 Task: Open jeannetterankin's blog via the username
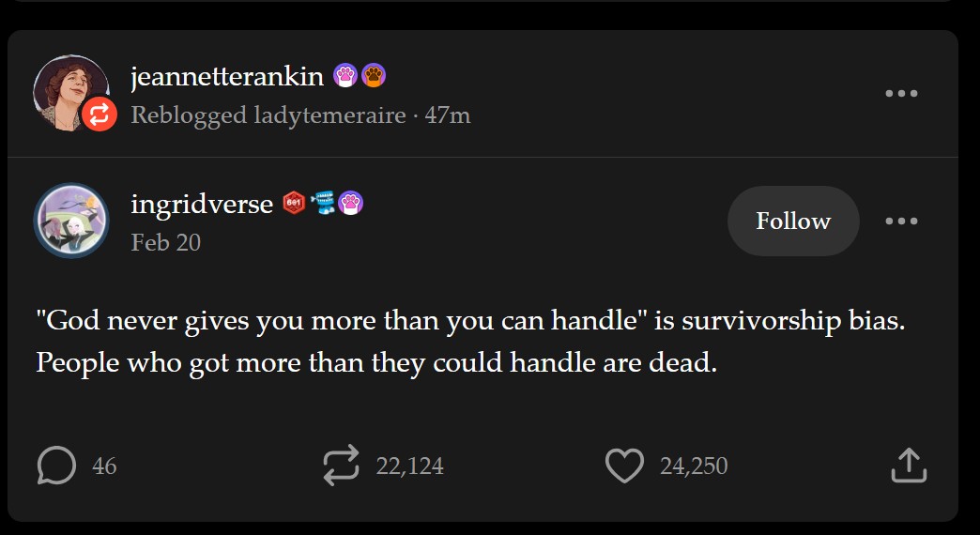(227, 77)
